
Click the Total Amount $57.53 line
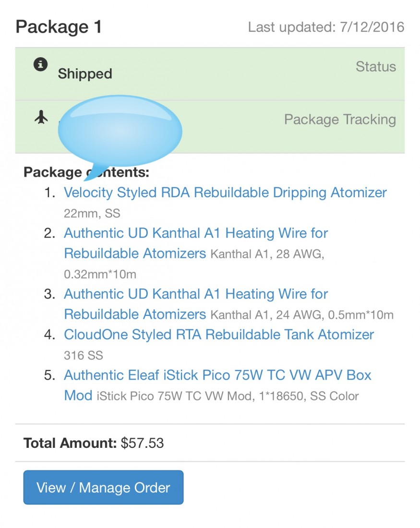click(94, 443)
